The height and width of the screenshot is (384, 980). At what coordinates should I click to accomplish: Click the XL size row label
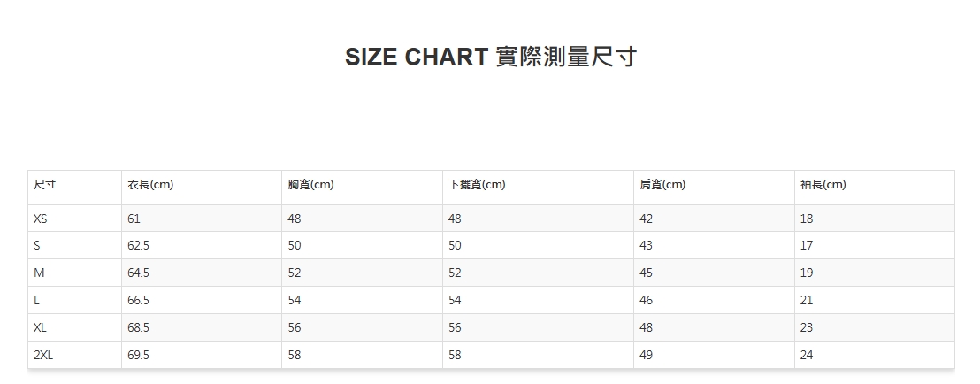click(x=41, y=327)
